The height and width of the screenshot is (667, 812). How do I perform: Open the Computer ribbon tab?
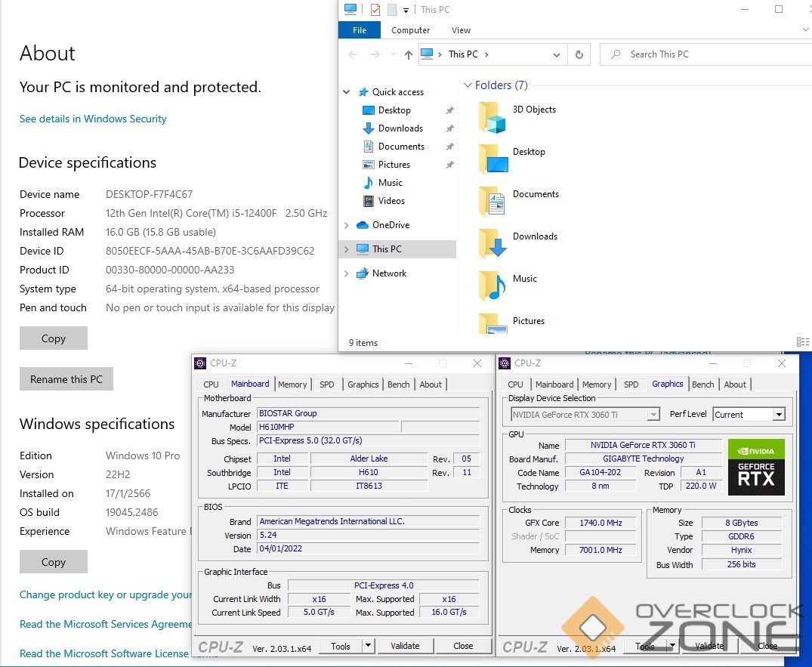(410, 30)
